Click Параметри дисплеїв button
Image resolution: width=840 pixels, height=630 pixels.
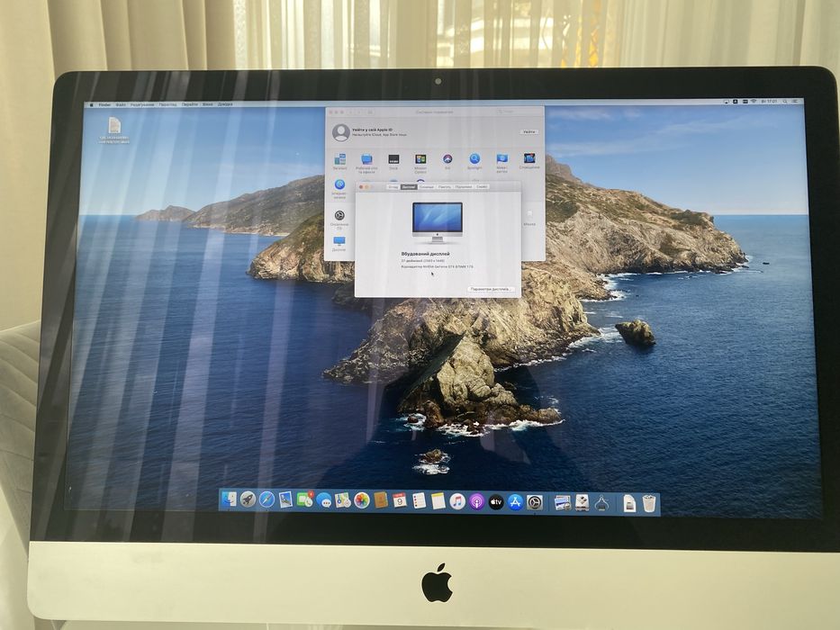pos(491,289)
